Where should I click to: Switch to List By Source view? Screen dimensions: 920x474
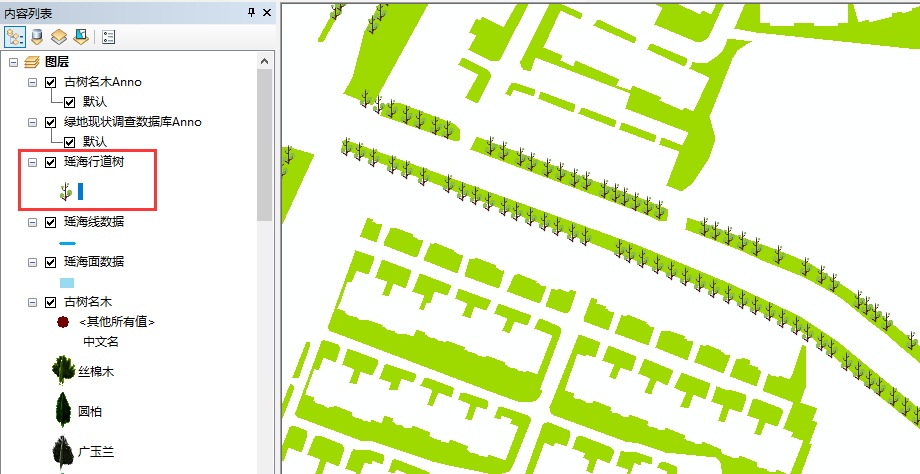coord(37,37)
